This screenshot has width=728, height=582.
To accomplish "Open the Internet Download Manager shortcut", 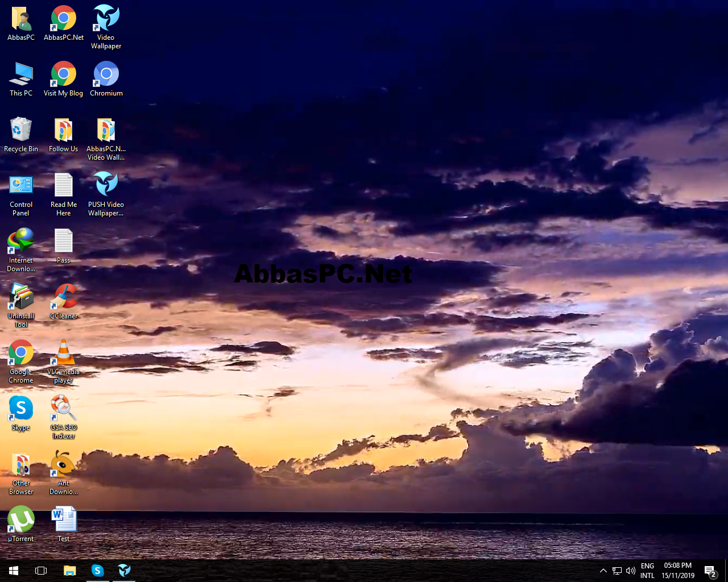I will [x=21, y=250].
